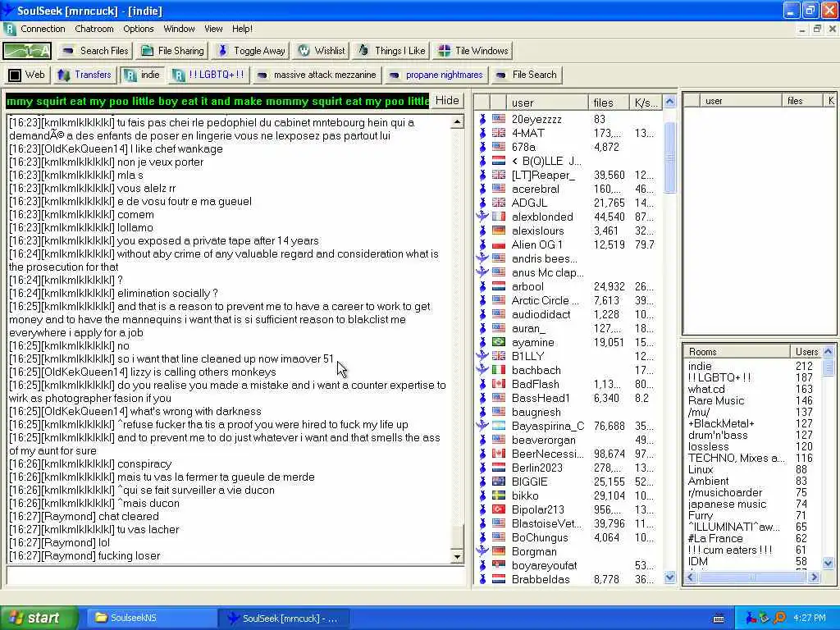Click Australian flag beside BIGGIE
The image size is (840, 630).
tap(499, 482)
